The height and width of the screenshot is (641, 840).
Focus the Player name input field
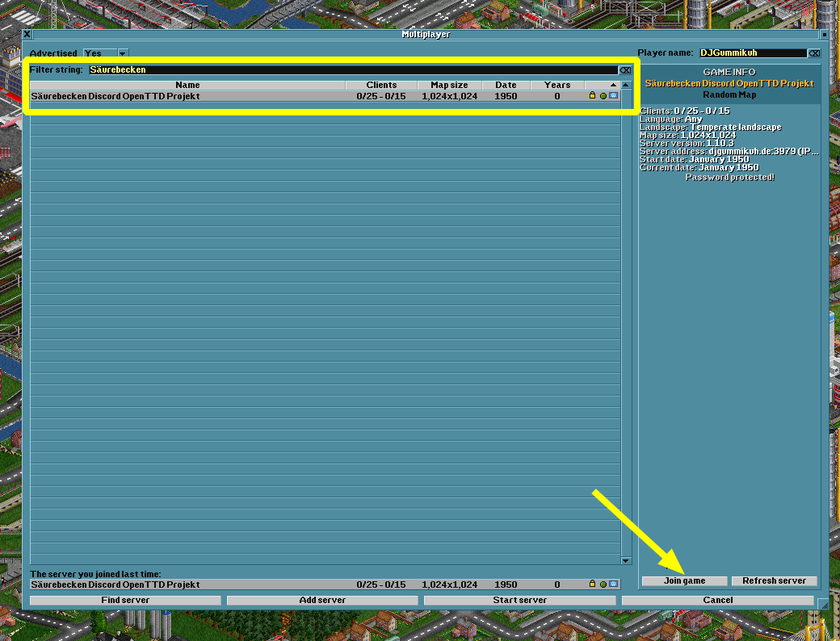point(754,53)
